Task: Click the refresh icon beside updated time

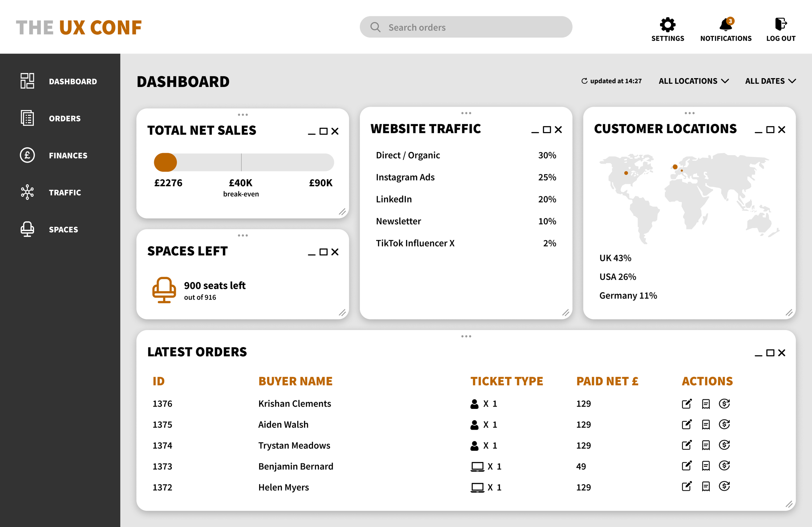Action: [584, 81]
